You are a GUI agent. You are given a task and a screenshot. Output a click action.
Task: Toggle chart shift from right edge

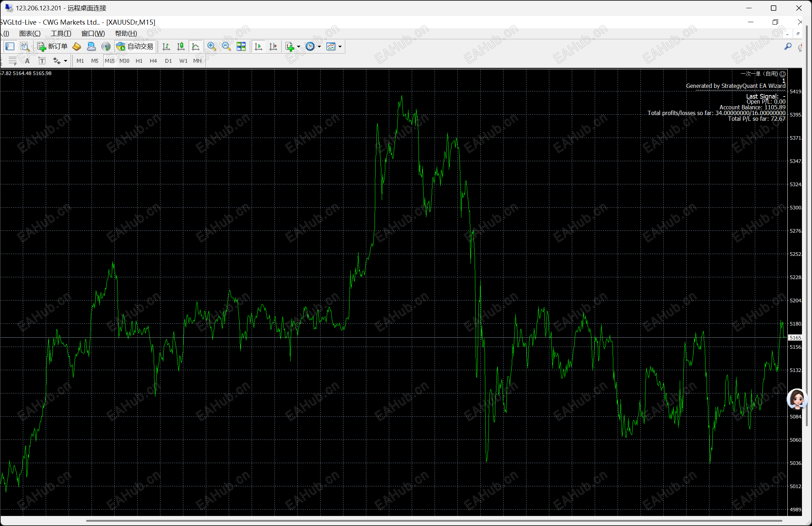(x=273, y=46)
